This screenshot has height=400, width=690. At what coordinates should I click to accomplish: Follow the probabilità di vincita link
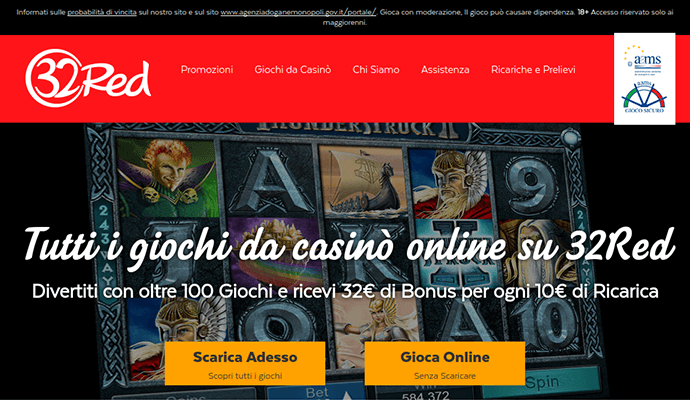click(x=102, y=12)
